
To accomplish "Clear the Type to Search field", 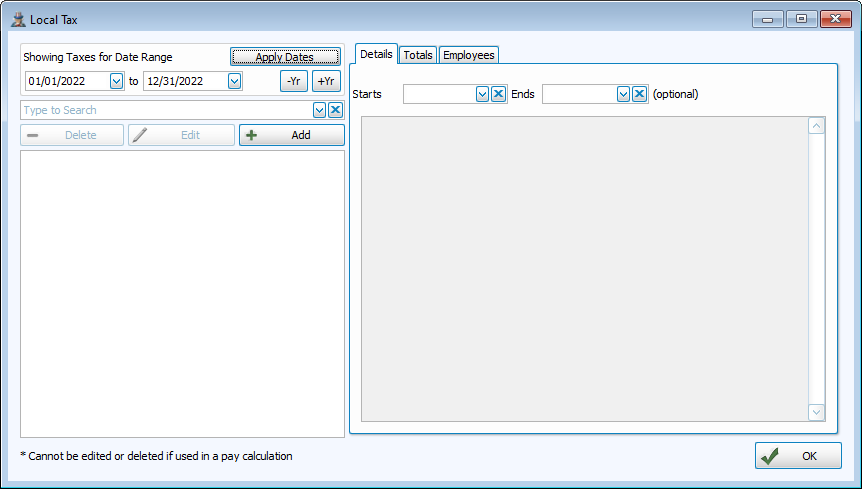I will point(336,110).
